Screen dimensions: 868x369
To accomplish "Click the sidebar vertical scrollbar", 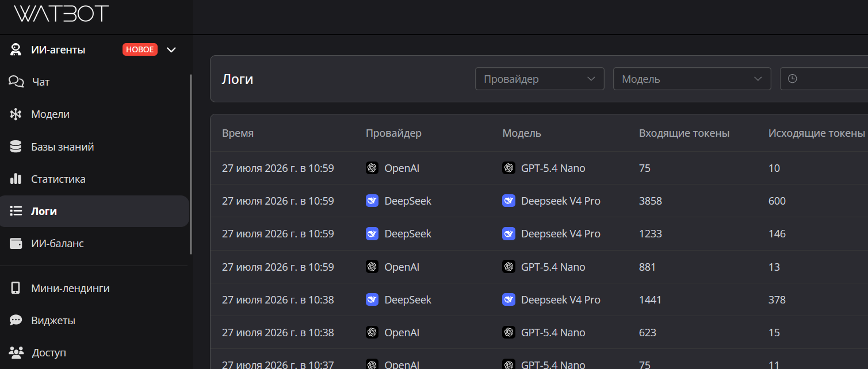I will [190, 164].
